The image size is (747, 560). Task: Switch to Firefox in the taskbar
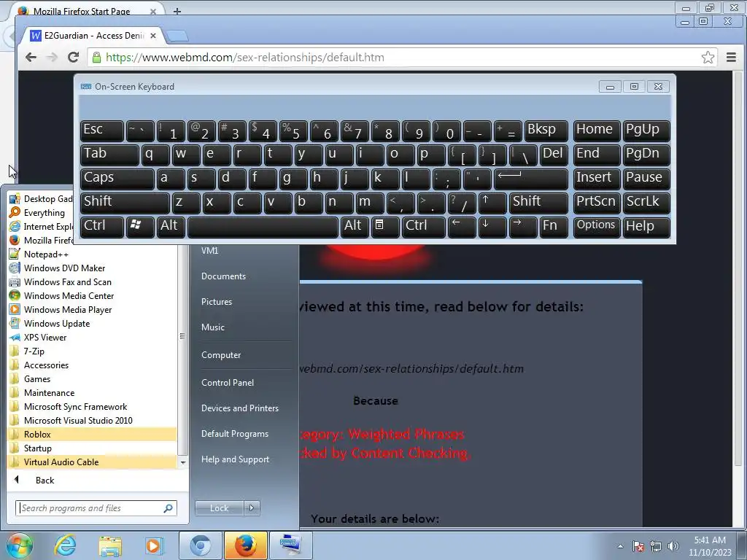tap(245, 545)
